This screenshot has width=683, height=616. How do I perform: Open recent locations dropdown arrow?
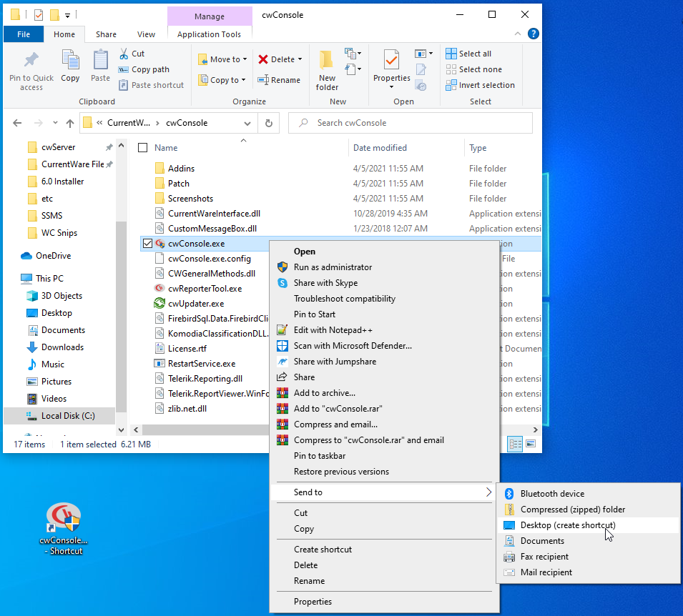point(55,123)
